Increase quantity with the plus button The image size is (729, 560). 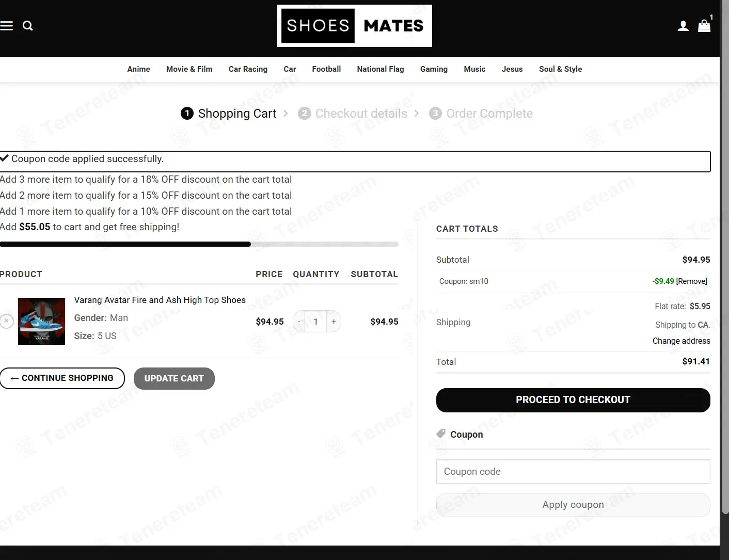(x=334, y=322)
